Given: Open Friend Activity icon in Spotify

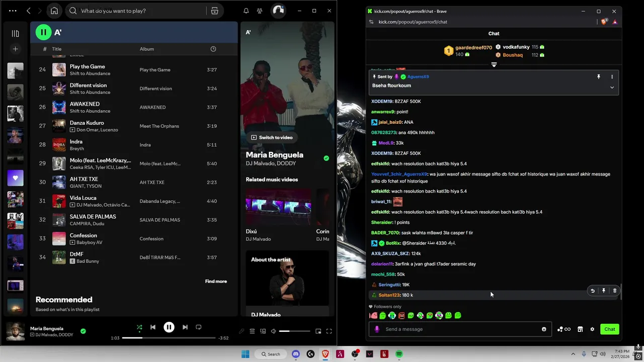Looking at the screenshot, I should point(260,11).
